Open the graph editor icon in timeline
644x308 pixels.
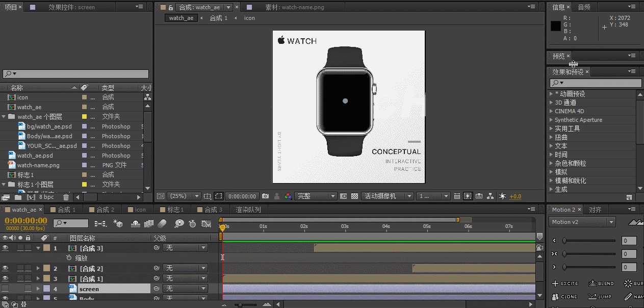(x=206, y=223)
